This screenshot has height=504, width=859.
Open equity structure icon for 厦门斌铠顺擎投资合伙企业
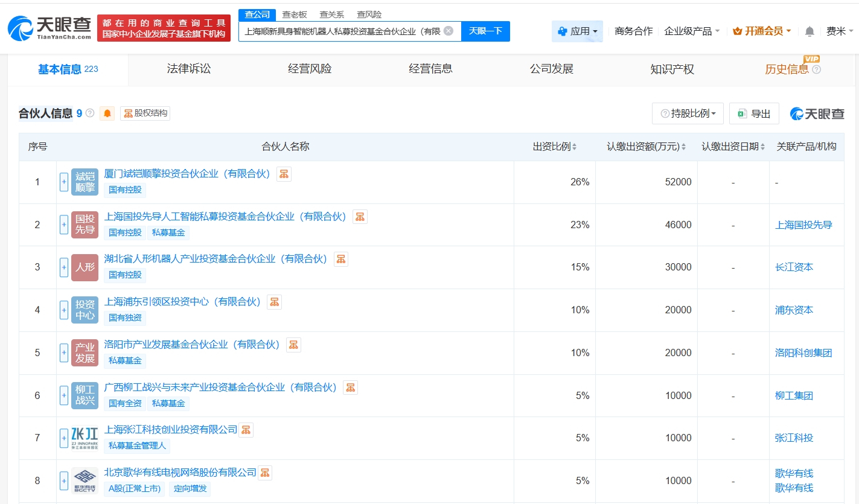tap(284, 174)
